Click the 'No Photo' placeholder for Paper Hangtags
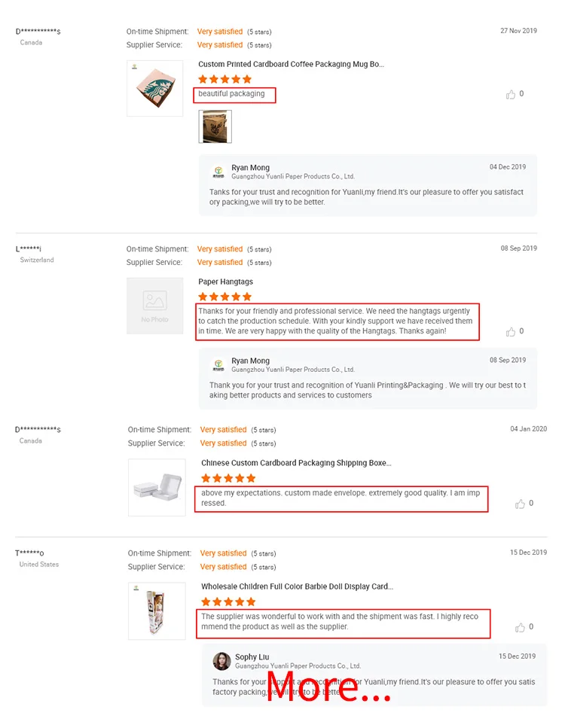Screen dimensions: 565x728 pyautogui.click(x=154, y=306)
